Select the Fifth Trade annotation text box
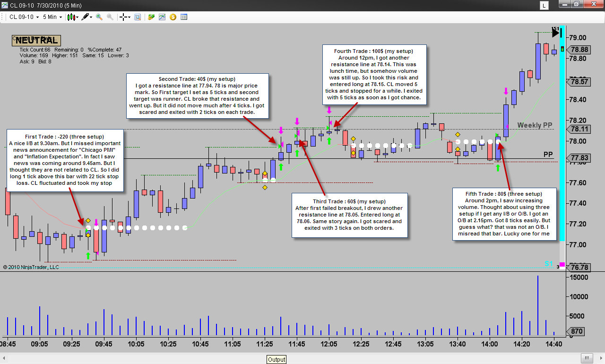 [504, 214]
